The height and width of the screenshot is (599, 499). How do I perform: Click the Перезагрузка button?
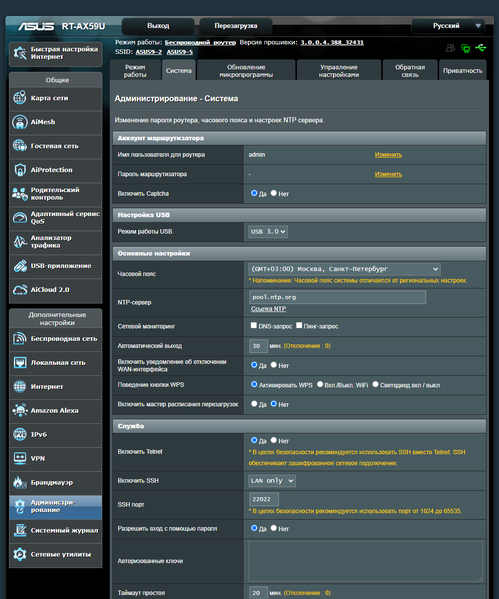236,26
